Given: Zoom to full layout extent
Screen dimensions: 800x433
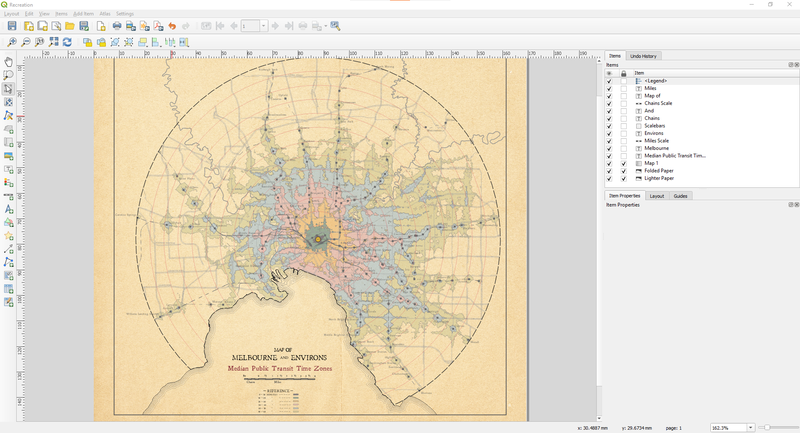Looking at the screenshot, I should tap(53, 42).
